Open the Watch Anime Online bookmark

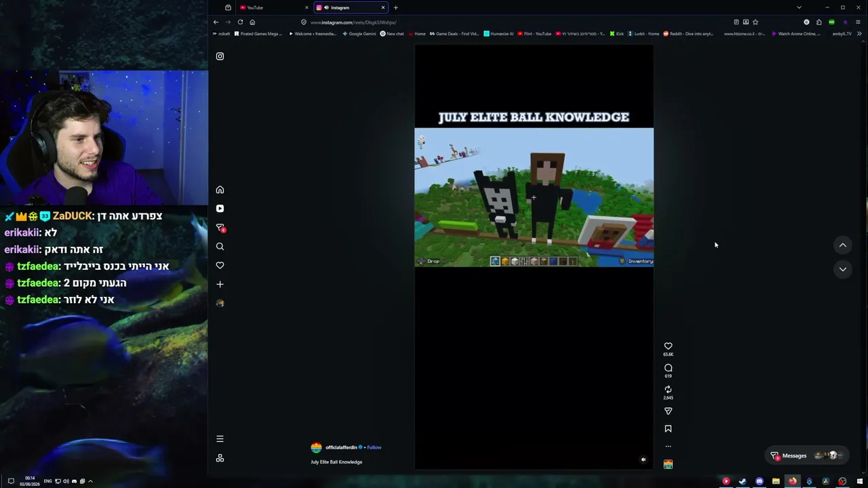pyautogui.click(x=796, y=34)
